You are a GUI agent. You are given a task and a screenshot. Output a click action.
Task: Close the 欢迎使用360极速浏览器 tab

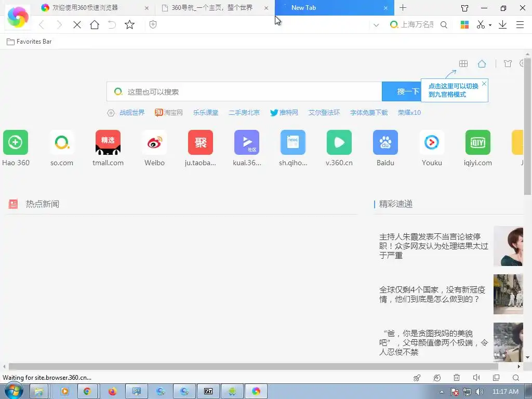point(147,8)
